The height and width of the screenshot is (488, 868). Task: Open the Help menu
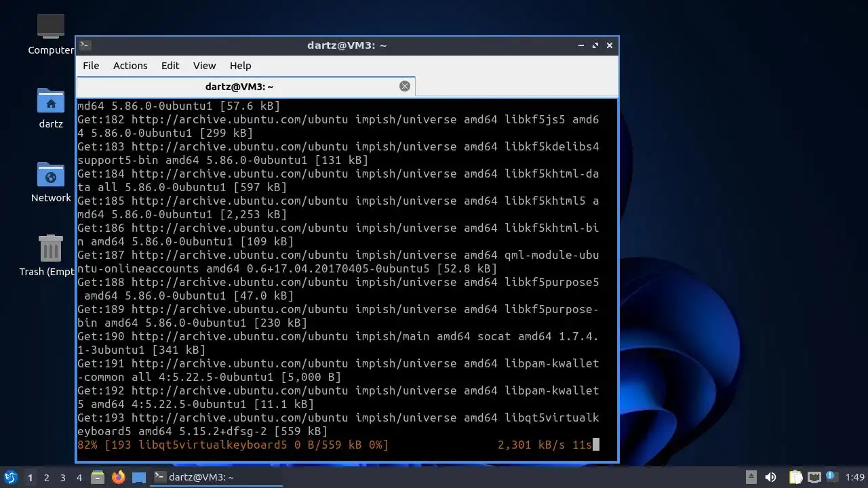coord(240,66)
